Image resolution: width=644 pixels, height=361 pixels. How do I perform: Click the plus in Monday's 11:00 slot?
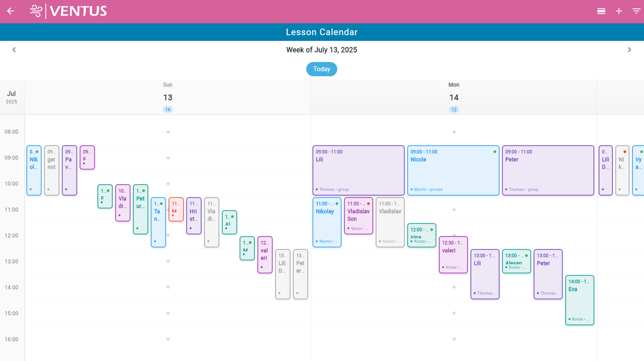tap(454, 209)
